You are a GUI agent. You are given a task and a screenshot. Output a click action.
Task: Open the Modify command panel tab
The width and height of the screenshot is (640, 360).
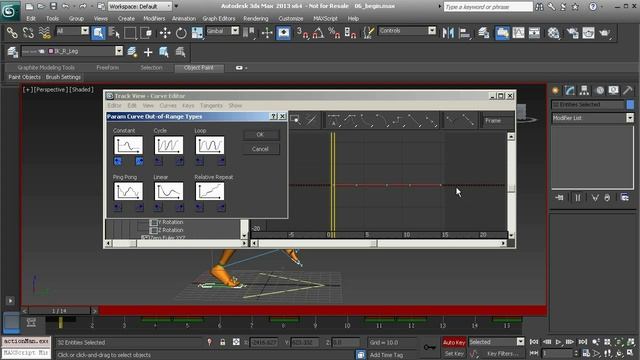pos(570,90)
